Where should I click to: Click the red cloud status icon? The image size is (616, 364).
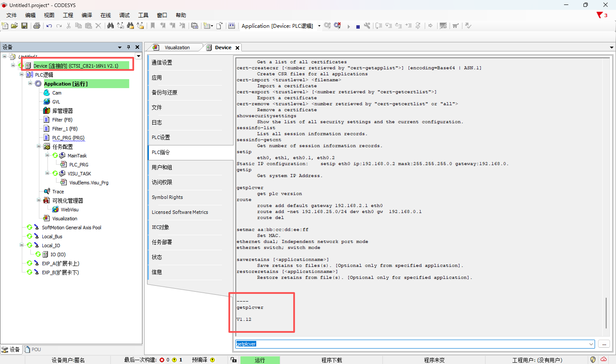point(604,359)
